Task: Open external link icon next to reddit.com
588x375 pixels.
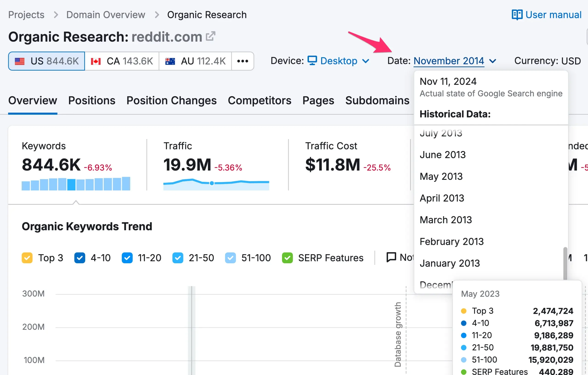Action: tap(210, 36)
